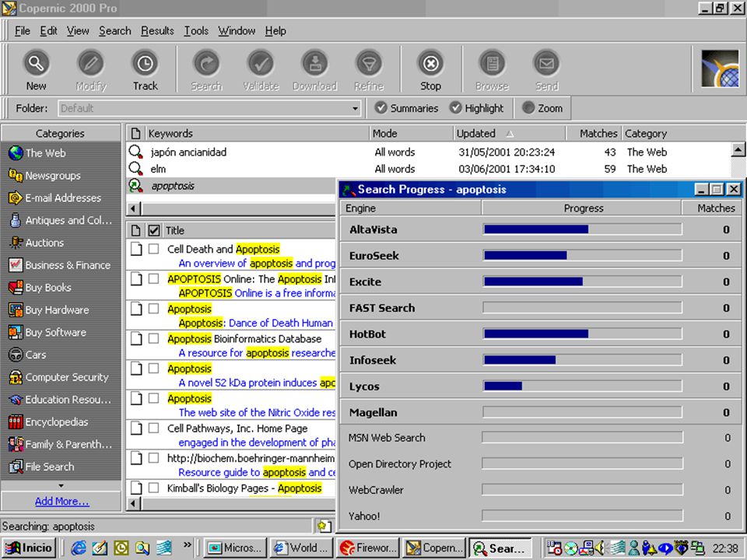Click the Download results icon
The width and height of the screenshot is (747, 560).
[314, 71]
